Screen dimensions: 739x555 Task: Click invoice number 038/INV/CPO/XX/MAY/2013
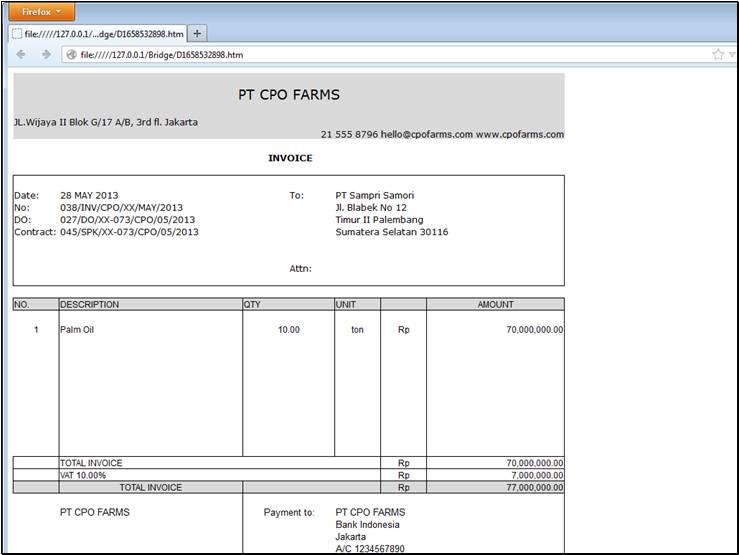point(121,207)
